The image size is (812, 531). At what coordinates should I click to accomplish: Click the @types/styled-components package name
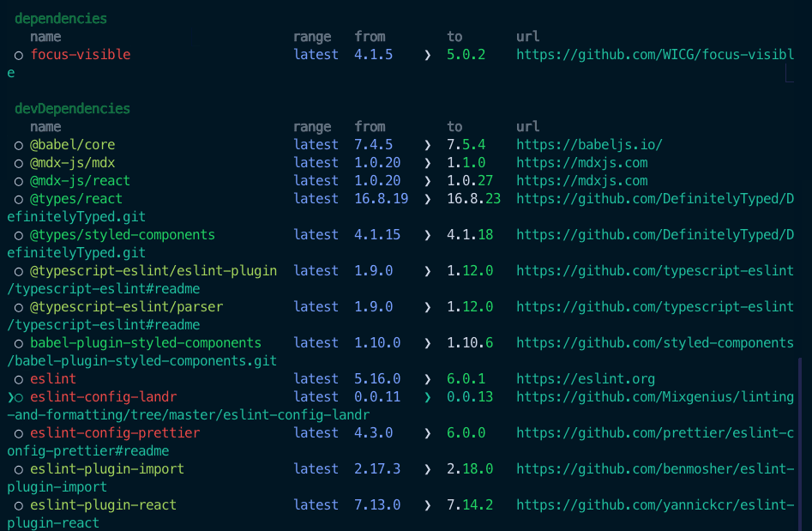point(123,235)
